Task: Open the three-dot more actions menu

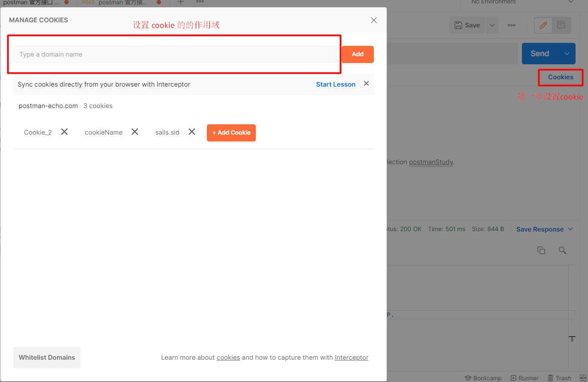Action: tap(512, 25)
